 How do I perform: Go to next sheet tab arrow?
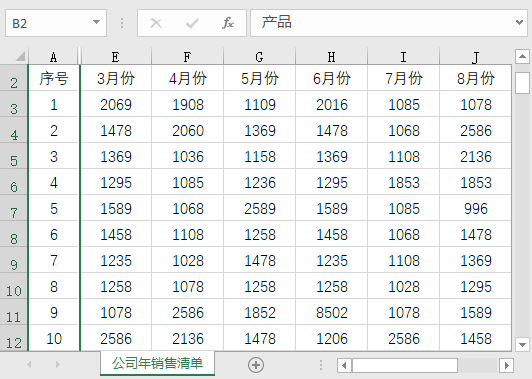pos(58,365)
